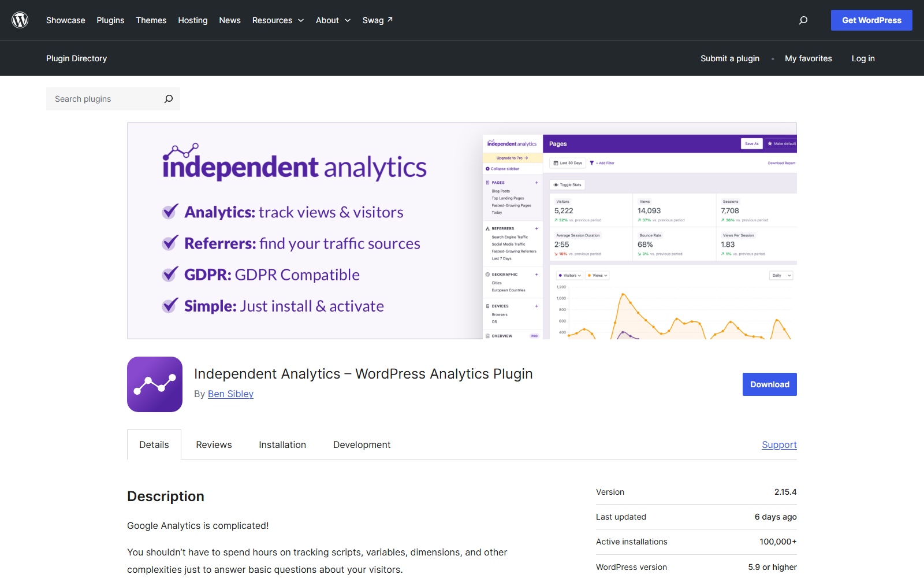The width and height of the screenshot is (924, 578).
Task: Select the Details tab
Action: click(x=154, y=444)
